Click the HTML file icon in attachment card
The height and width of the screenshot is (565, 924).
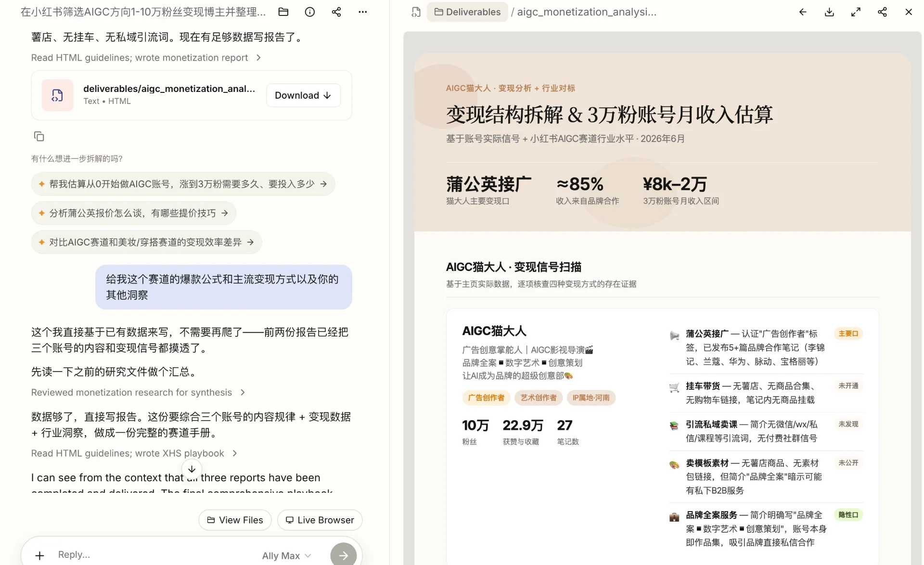tap(57, 95)
